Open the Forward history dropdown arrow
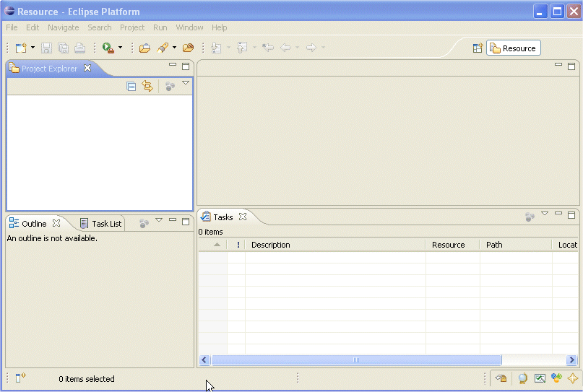 coord(323,48)
